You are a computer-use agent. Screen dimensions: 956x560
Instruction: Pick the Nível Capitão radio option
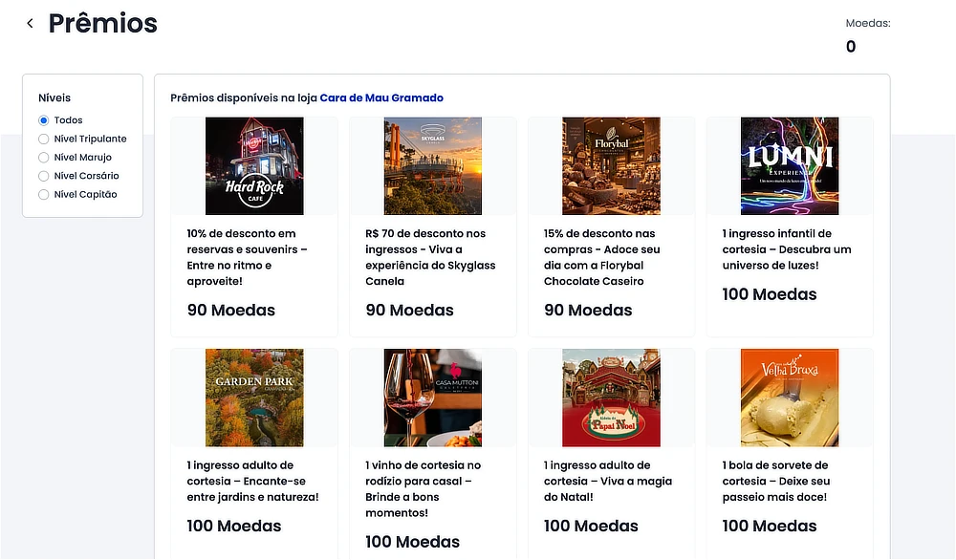43,194
